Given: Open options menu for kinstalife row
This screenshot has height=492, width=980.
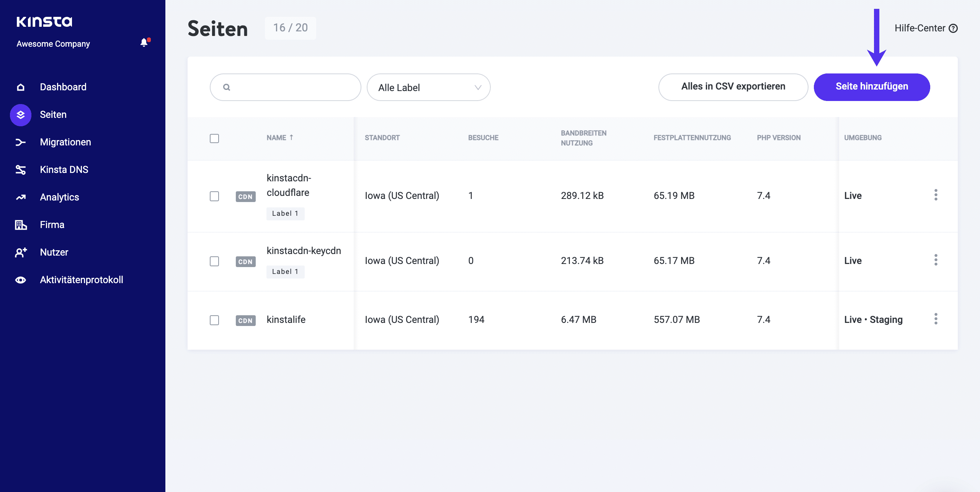Looking at the screenshot, I should coord(936,319).
